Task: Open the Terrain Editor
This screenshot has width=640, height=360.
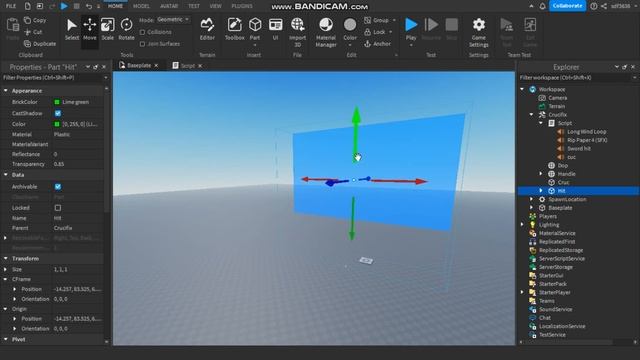Action: (x=207, y=29)
